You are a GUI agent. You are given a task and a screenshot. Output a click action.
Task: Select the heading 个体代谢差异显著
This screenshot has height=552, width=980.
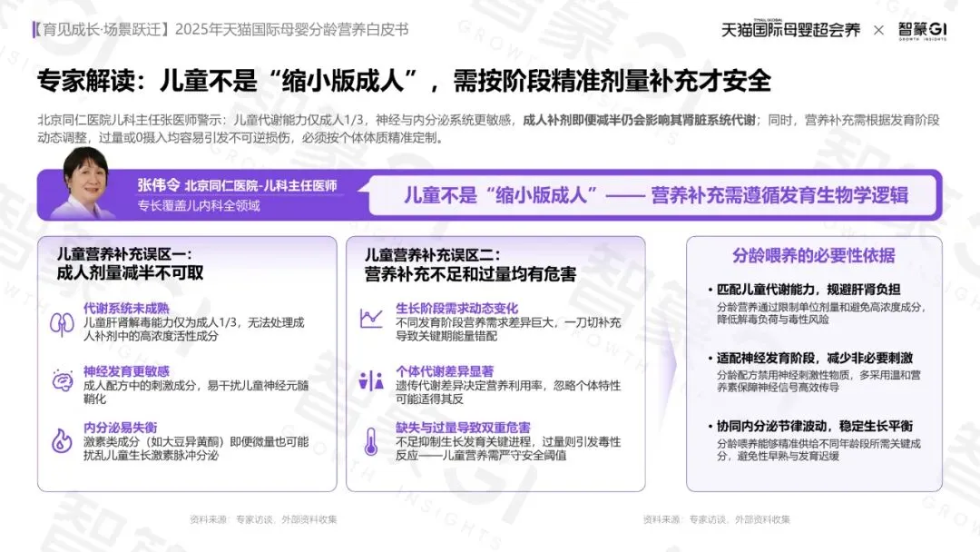coord(445,371)
